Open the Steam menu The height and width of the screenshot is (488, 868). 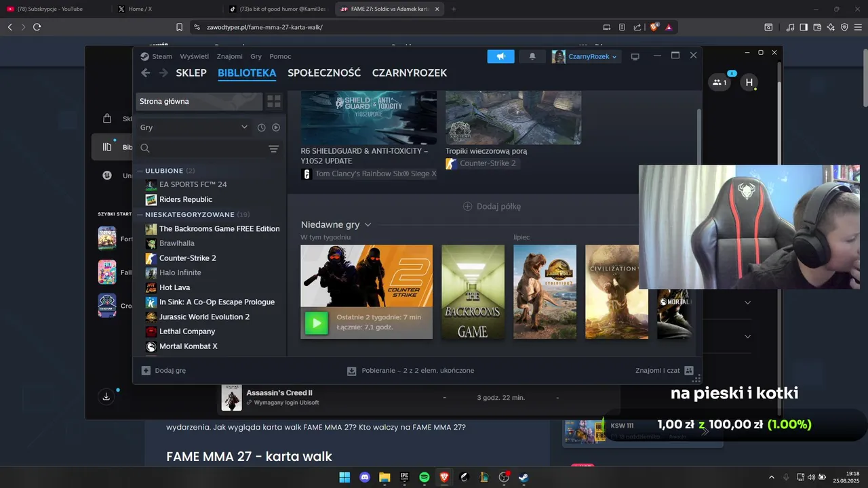[x=157, y=56]
